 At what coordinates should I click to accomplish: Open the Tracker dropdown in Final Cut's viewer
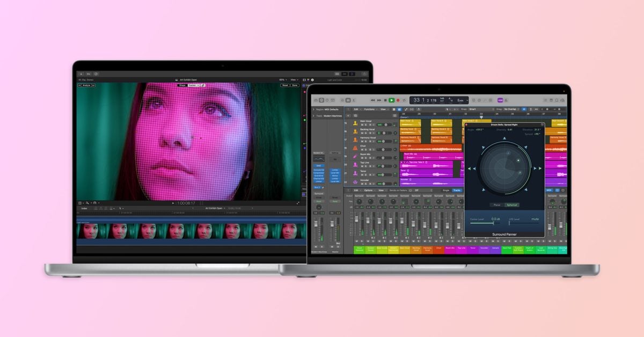point(193,85)
